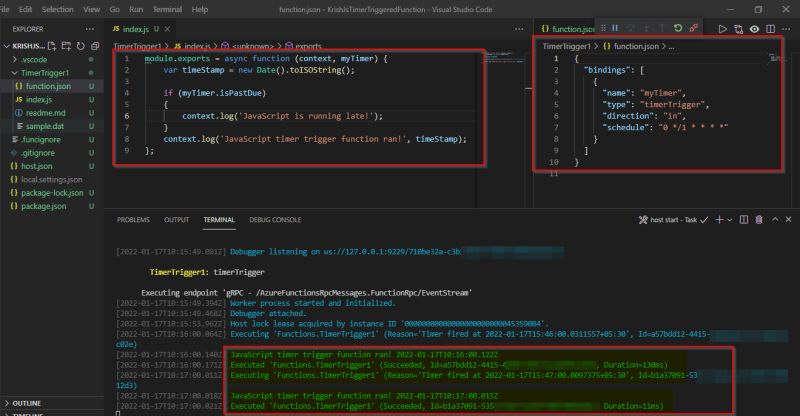Open index.js in Explorer tree
This screenshot has width=800, height=416.
[x=39, y=100]
